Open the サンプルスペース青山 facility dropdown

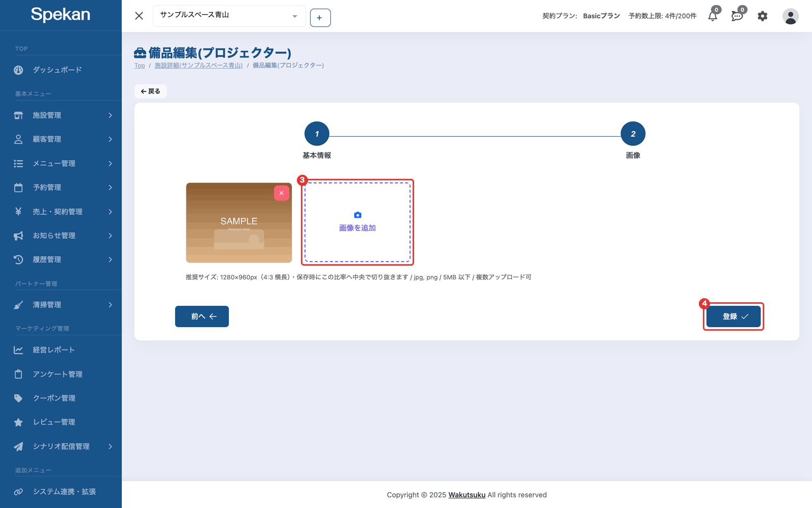229,16
